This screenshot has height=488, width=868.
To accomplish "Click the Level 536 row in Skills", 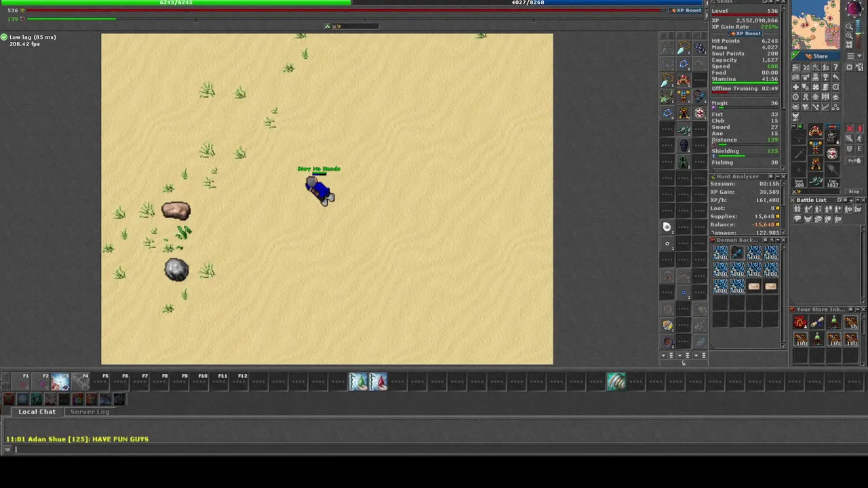I will [745, 11].
